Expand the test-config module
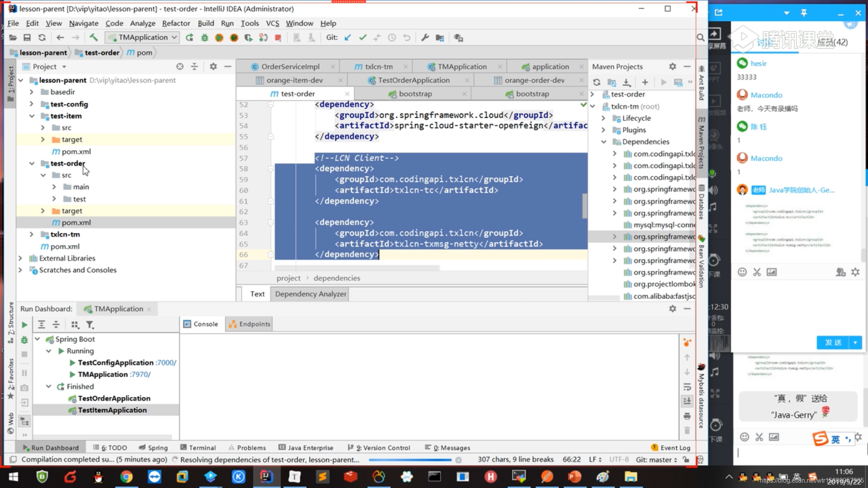 pos(32,104)
